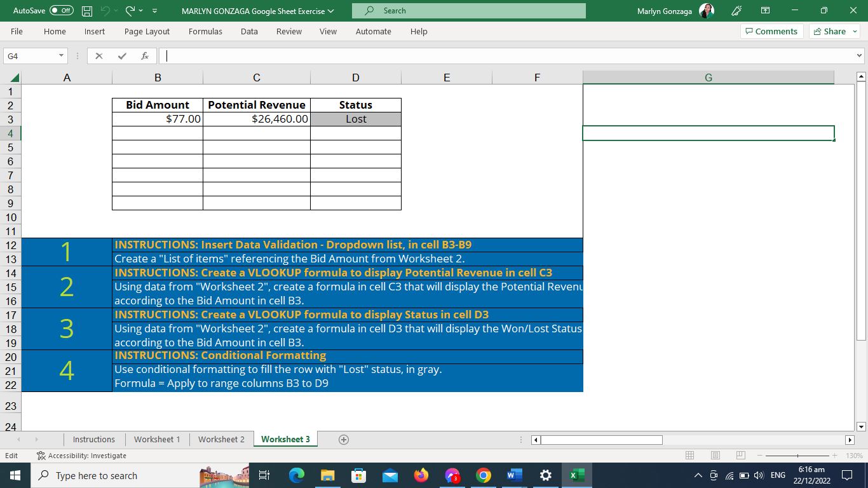The height and width of the screenshot is (488, 868).
Task: Open the Page Layout ribbon tab
Action: pyautogui.click(x=147, y=31)
